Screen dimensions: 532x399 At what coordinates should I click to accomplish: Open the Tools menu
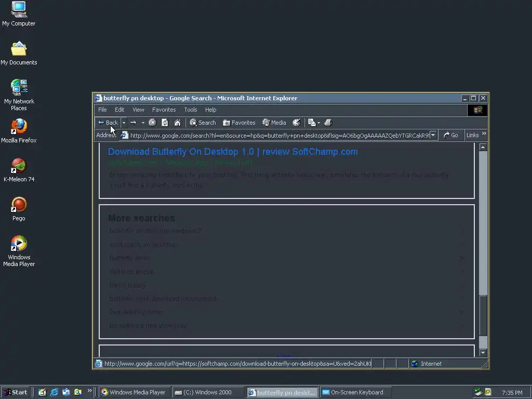click(191, 110)
